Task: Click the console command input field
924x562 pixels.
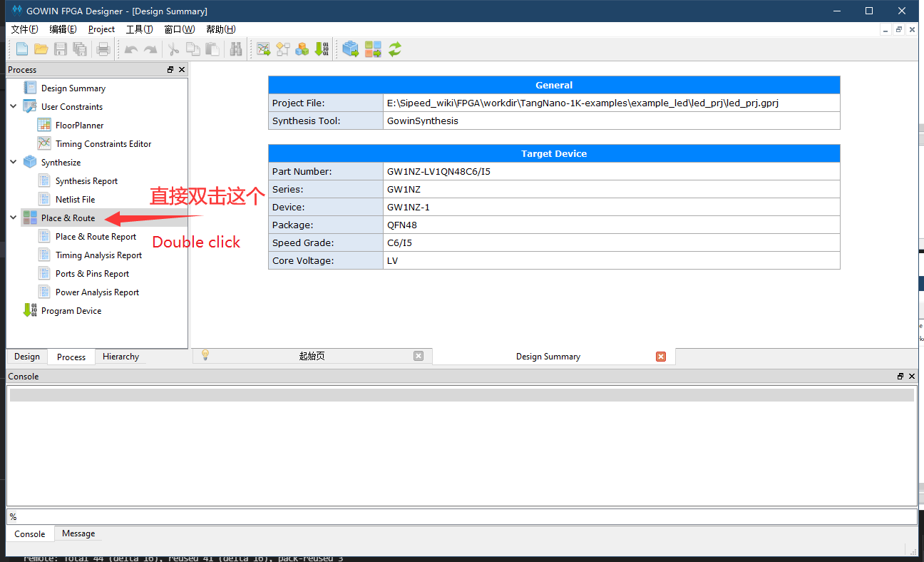Action: (x=462, y=516)
